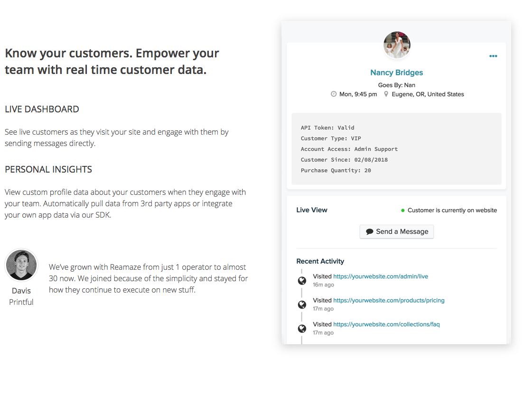Click Nancy Bridges profile photo

397,45
